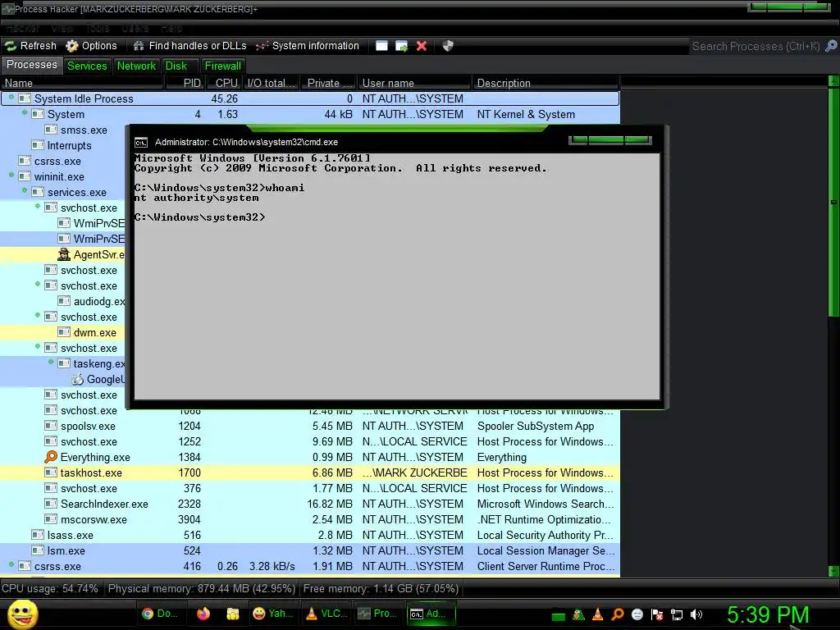Click the AgentSvr spy icon
840x630 pixels.
pyautogui.click(x=64, y=254)
